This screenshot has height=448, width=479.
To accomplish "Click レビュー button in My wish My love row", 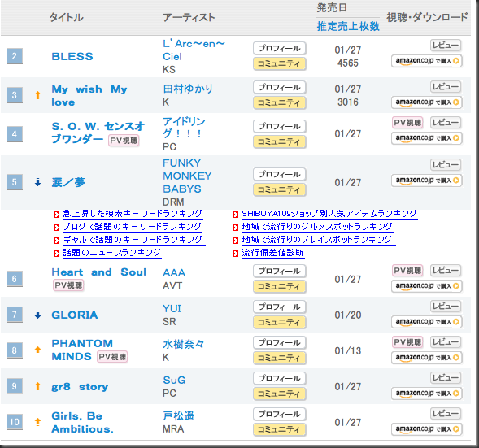I will point(446,87).
